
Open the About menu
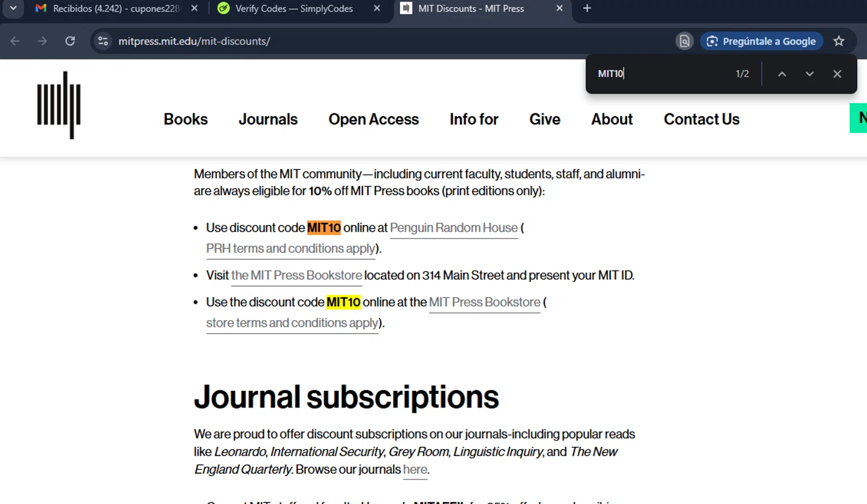click(612, 119)
